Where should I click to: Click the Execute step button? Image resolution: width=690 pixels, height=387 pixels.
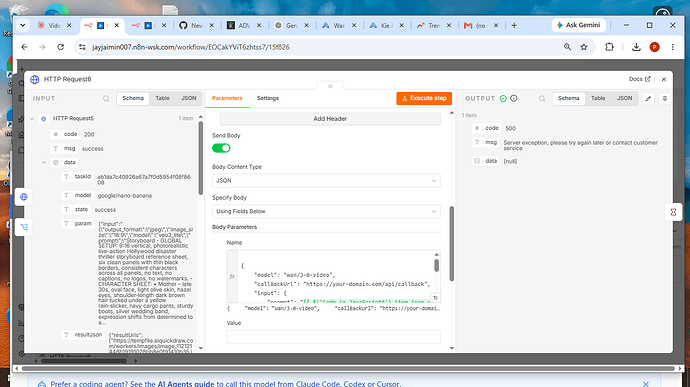coord(424,98)
